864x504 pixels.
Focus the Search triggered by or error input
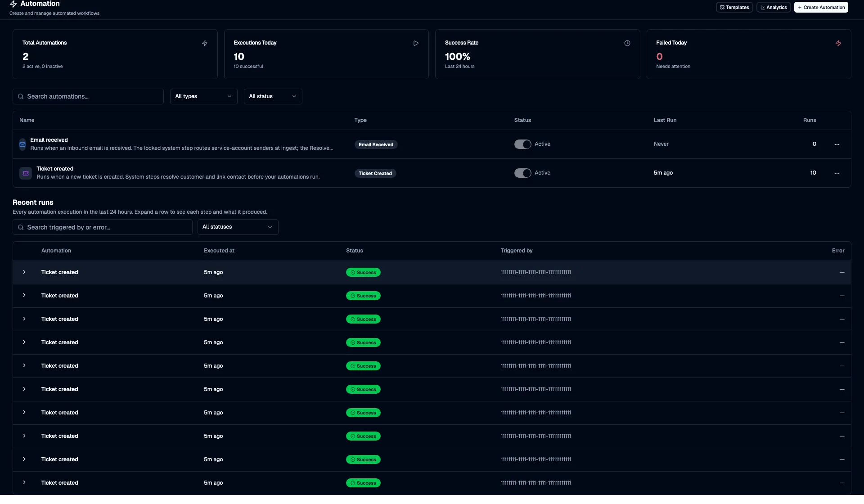(x=103, y=227)
